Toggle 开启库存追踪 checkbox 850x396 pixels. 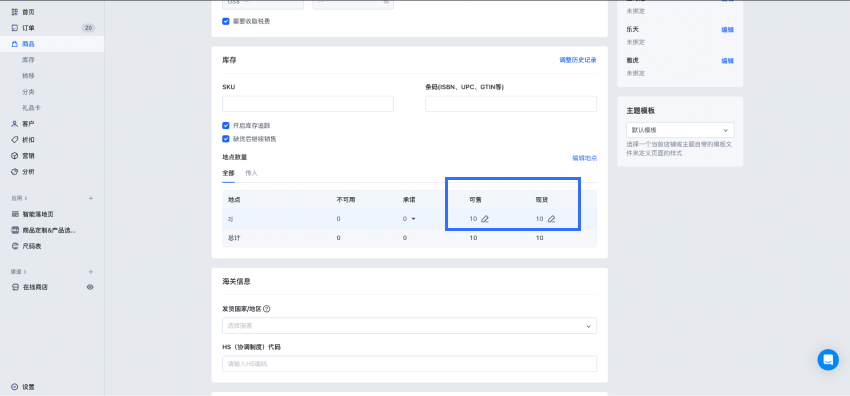coord(226,125)
